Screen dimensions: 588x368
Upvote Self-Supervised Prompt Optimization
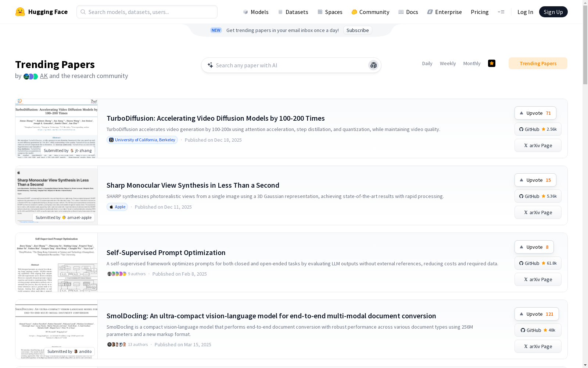coord(534,247)
